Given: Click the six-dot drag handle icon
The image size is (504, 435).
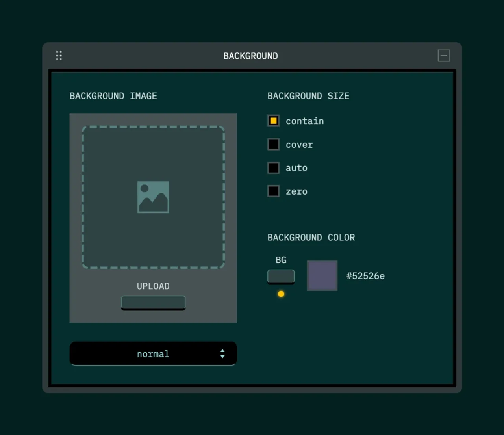Looking at the screenshot, I should 59,56.
